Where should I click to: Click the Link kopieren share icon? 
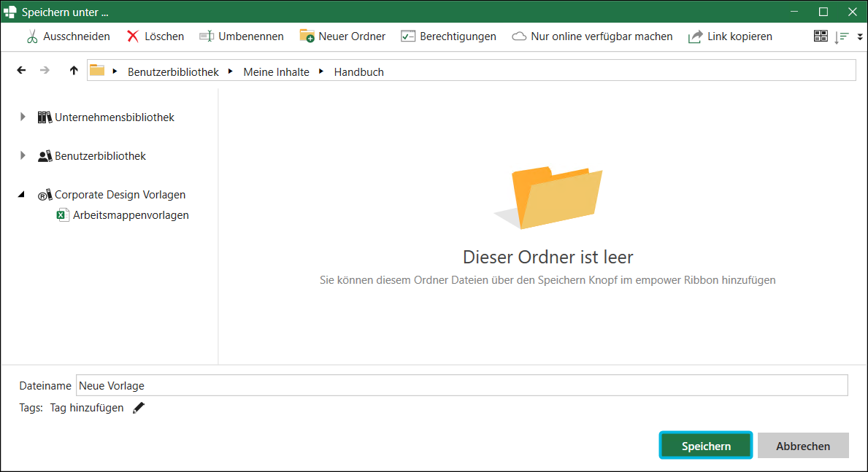click(x=695, y=36)
